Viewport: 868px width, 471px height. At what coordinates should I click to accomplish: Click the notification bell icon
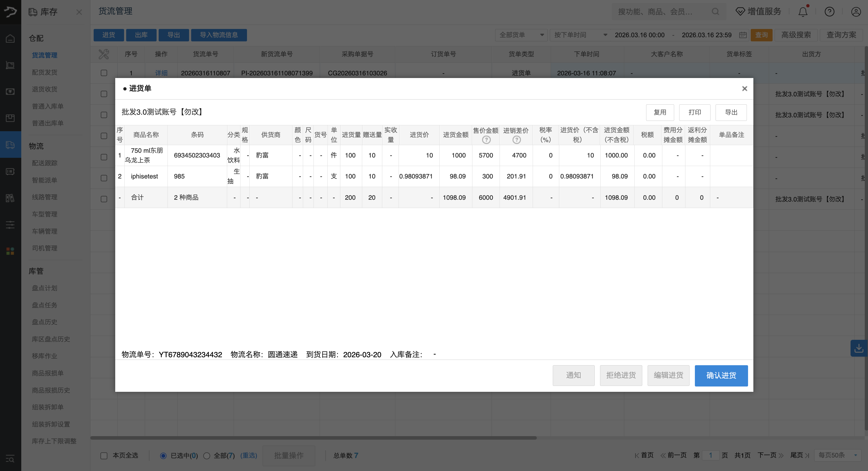(803, 12)
